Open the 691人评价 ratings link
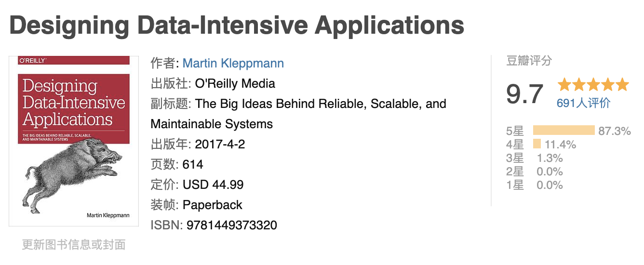 tap(583, 103)
